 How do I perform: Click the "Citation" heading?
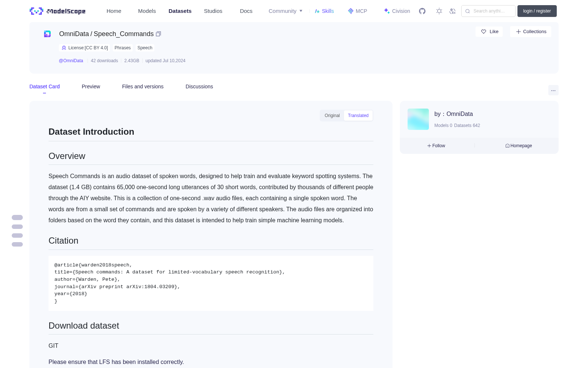[x=63, y=241]
